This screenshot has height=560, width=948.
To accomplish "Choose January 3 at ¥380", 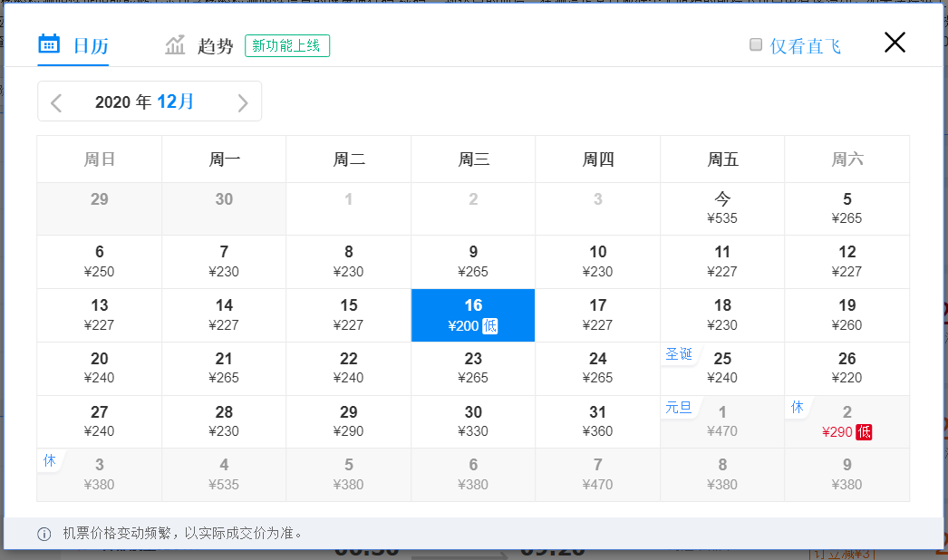I will click(99, 475).
